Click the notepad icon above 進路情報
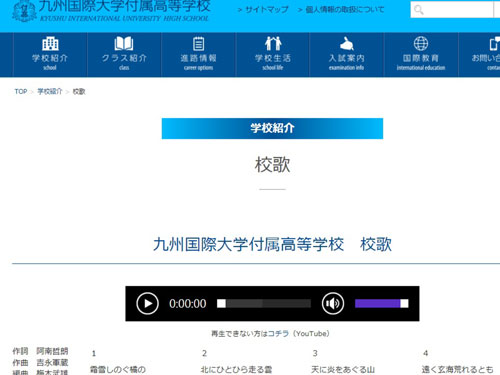Image resolution: width=500 pixels, height=375 pixels. point(199,43)
